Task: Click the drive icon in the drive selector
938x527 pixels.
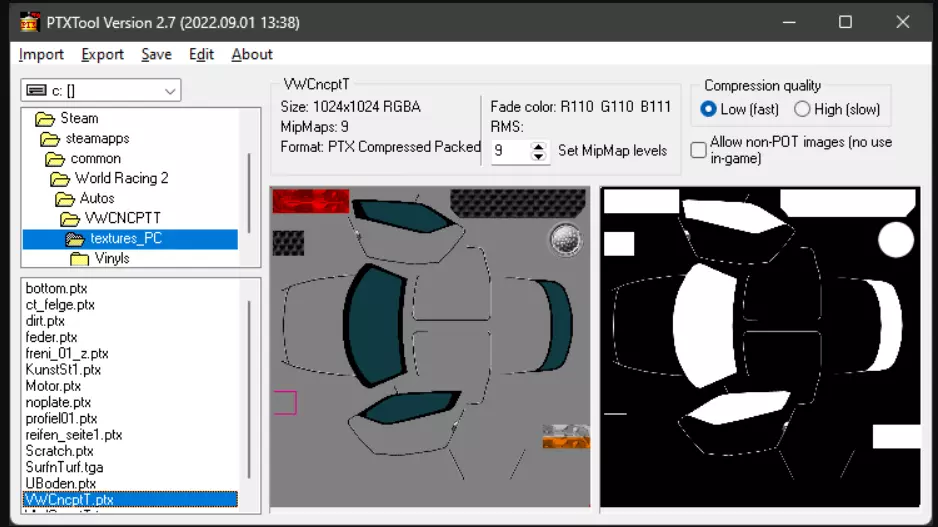Action: (x=36, y=90)
